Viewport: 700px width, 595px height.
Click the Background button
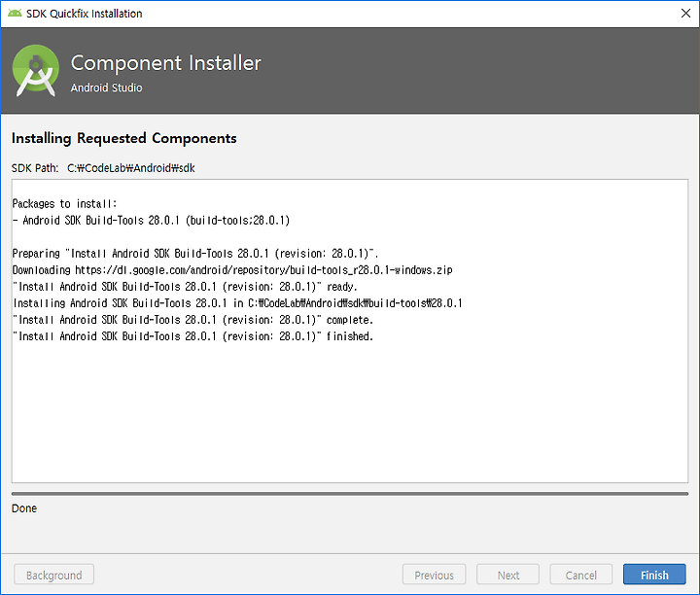[x=54, y=575]
